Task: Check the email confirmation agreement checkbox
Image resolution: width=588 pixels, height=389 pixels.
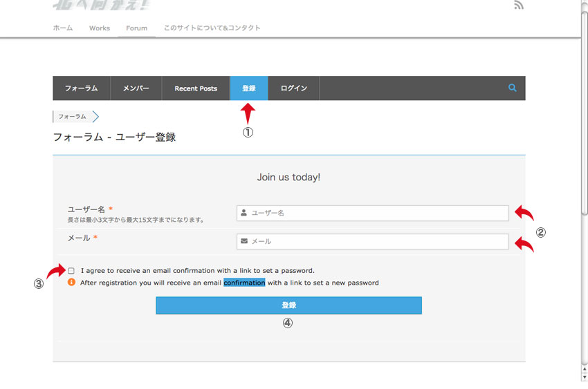Action: [x=71, y=271]
